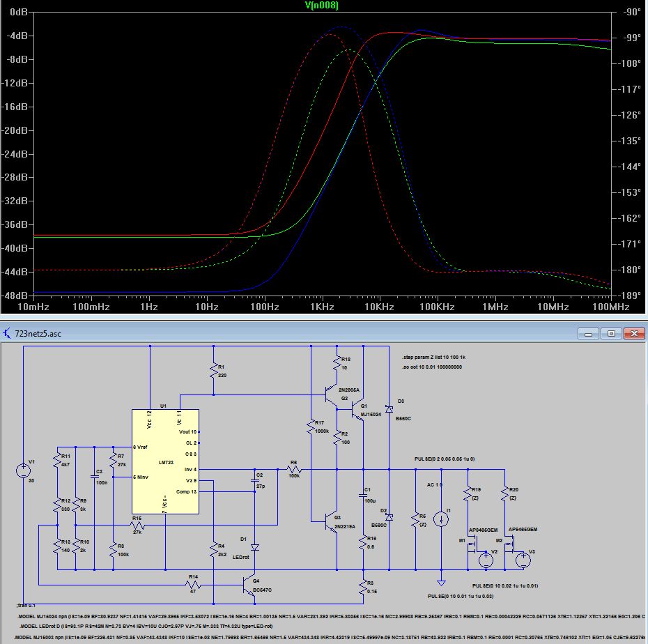Click the LTspice icon beside 723netz5.asc
The height and width of the screenshot is (644, 648).
pos(7,333)
